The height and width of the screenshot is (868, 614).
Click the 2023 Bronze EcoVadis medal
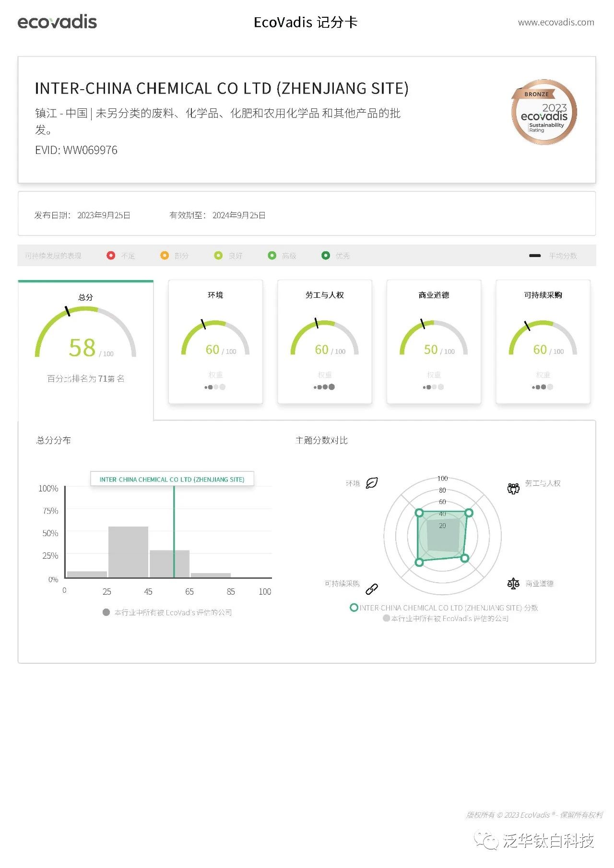pyautogui.click(x=544, y=112)
